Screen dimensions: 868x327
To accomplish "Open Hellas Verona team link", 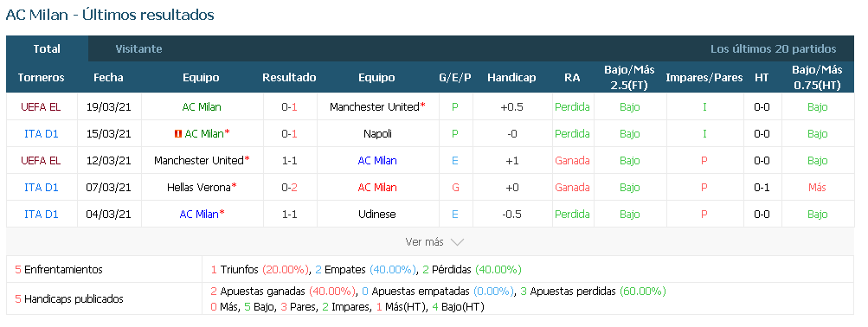I will [x=199, y=188].
